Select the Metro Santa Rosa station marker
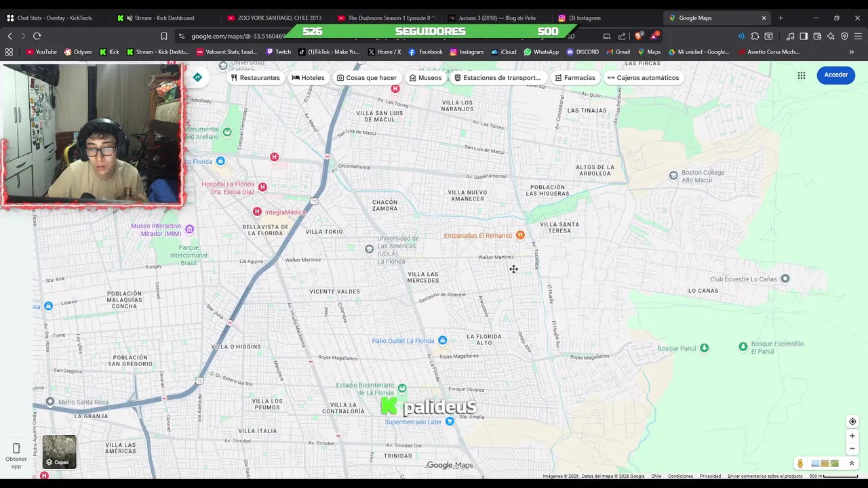This screenshot has height=488, width=868. click(x=50, y=402)
